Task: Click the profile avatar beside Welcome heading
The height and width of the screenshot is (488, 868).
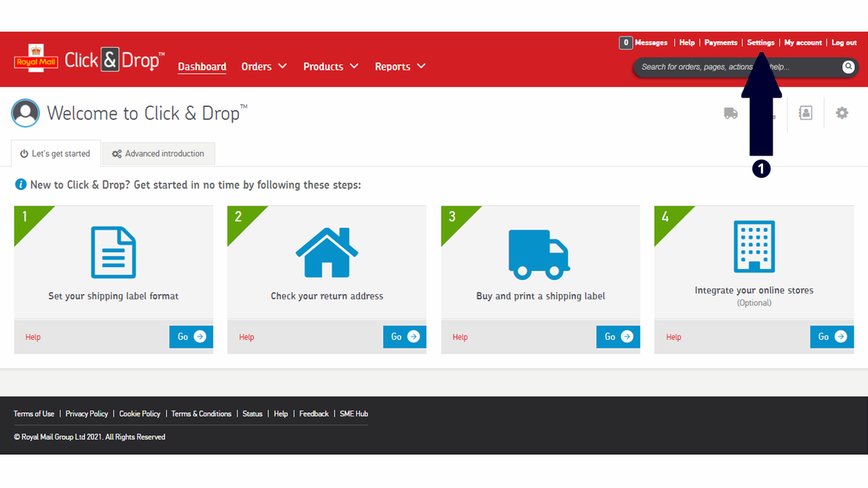Action: 26,113
